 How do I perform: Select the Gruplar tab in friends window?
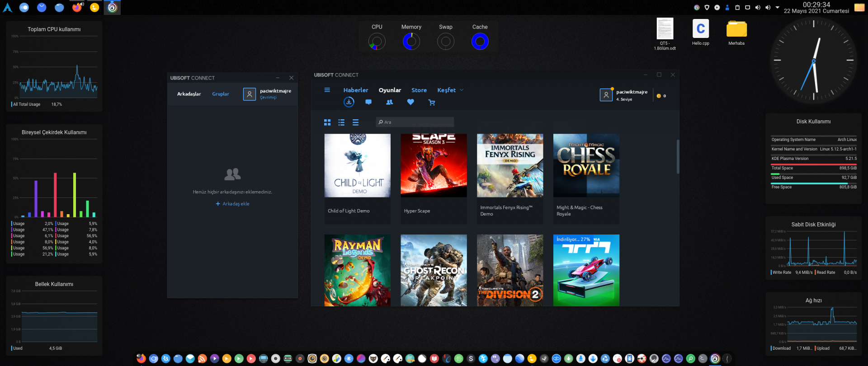[x=221, y=94]
